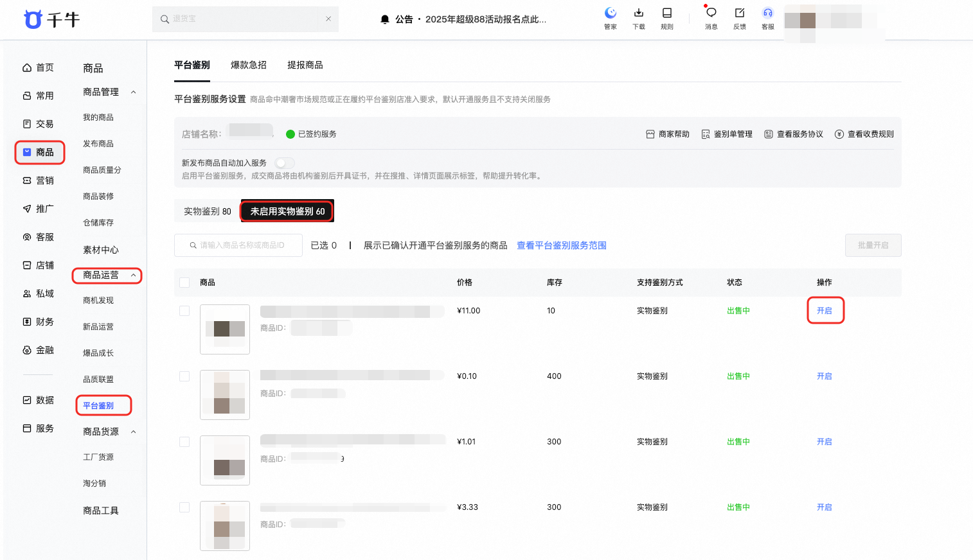This screenshot has width=973, height=560.
Task: Open 仓储库存 submenu item
Action: (x=98, y=223)
